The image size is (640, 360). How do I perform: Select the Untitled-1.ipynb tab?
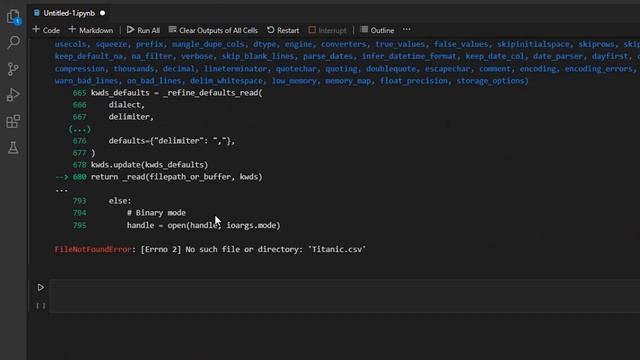click(69, 13)
